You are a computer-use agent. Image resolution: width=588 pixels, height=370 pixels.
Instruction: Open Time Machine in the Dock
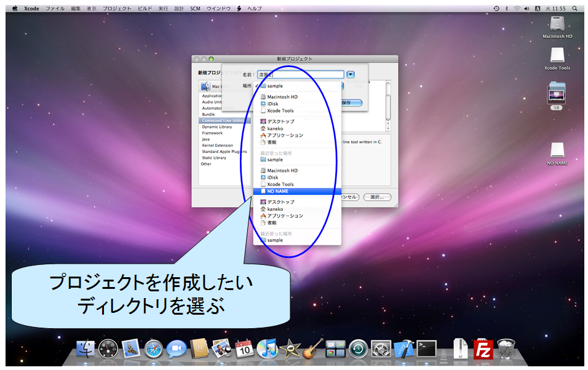click(x=358, y=348)
